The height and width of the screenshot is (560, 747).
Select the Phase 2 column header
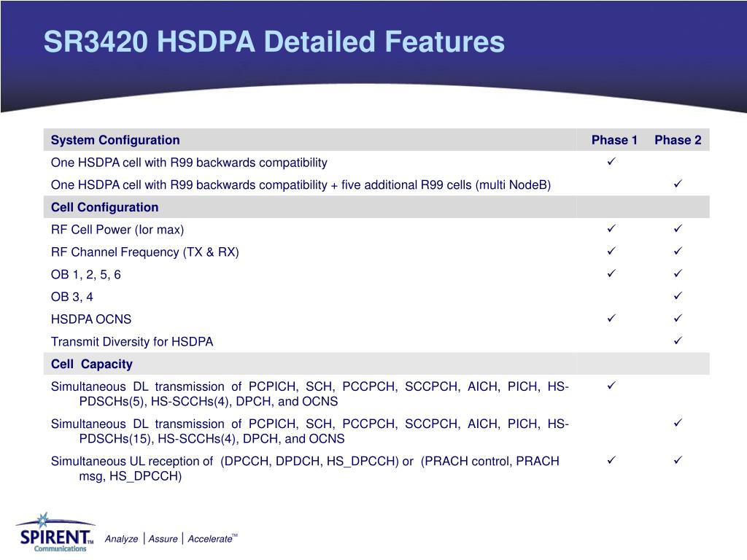coord(678,140)
